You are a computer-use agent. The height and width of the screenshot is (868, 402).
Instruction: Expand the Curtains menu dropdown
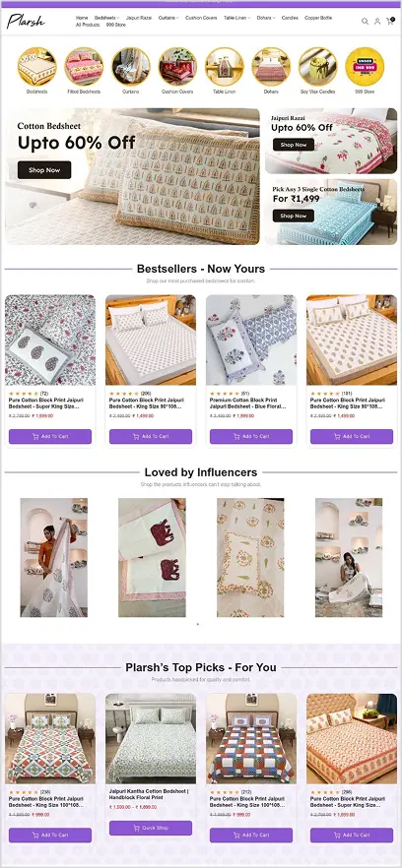point(168,18)
